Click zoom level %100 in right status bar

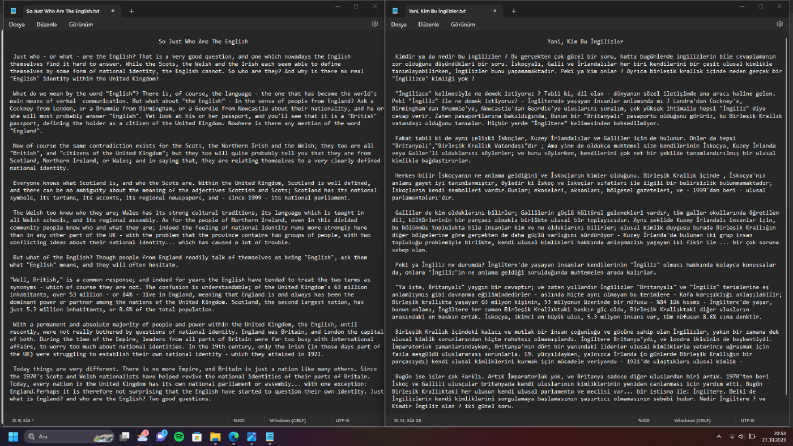[643, 420]
